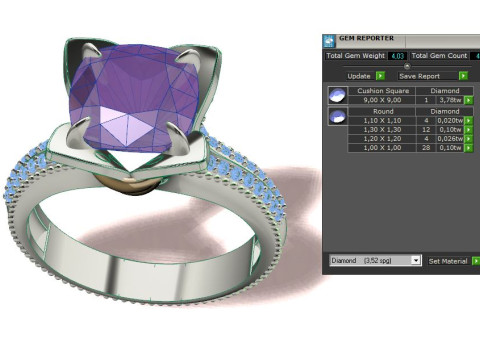Click the Update button

[x=359, y=76]
